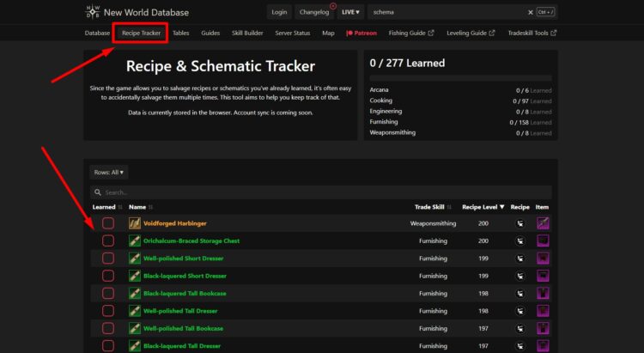View recipe icon for Well-polished Tall Bookcase

(520, 328)
